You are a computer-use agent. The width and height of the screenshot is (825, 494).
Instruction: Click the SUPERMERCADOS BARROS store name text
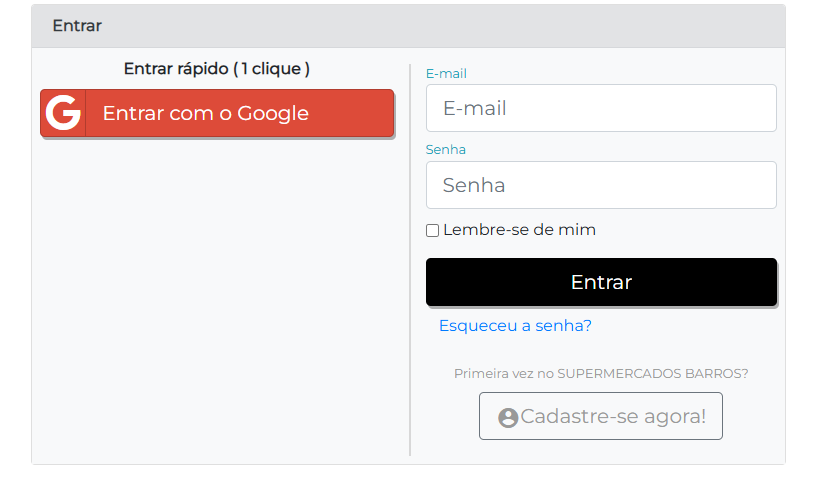(x=649, y=374)
